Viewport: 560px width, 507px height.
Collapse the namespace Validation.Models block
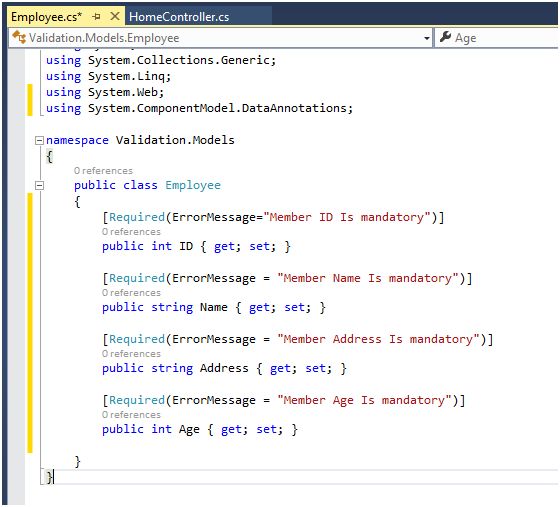click(39, 140)
